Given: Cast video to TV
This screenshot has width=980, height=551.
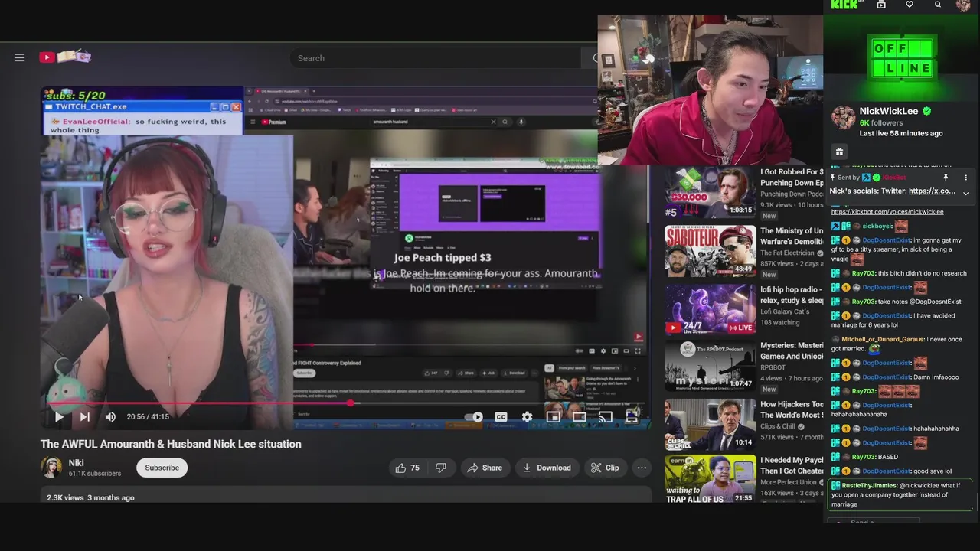Looking at the screenshot, I should pyautogui.click(x=606, y=417).
